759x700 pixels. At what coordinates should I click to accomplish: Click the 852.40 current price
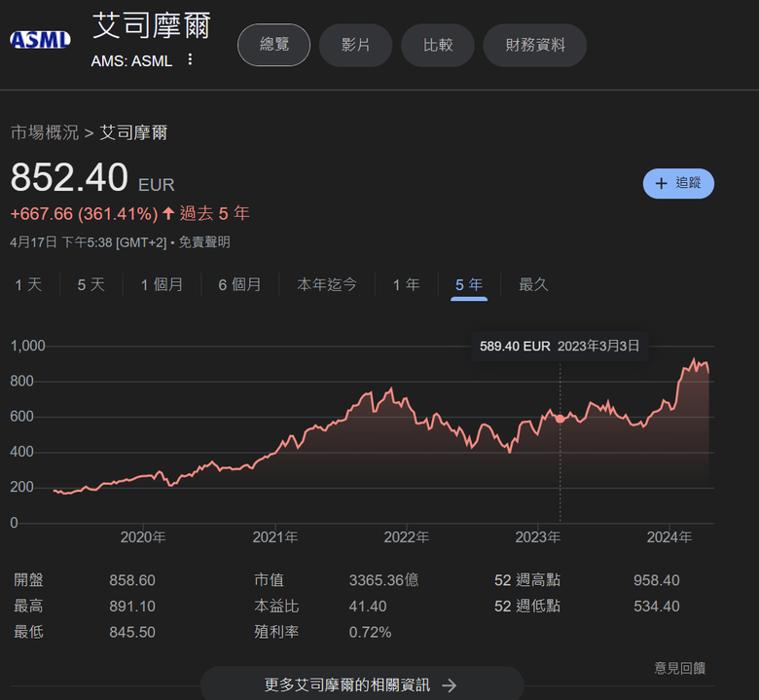point(69,177)
